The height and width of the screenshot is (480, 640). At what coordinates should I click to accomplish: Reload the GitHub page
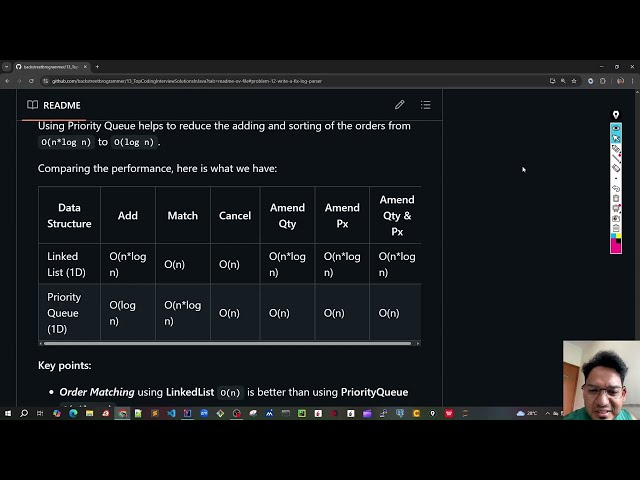click(31, 81)
